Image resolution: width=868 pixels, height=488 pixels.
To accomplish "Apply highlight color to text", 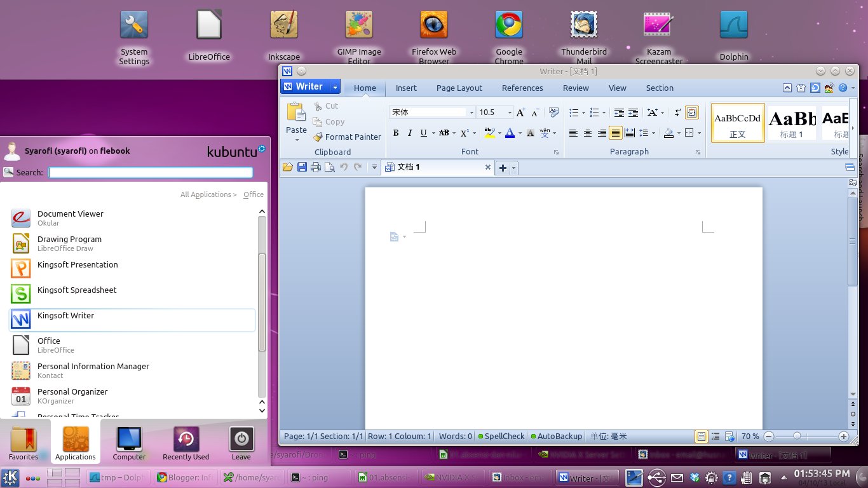I will pyautogui.click(x=489, y=133).
